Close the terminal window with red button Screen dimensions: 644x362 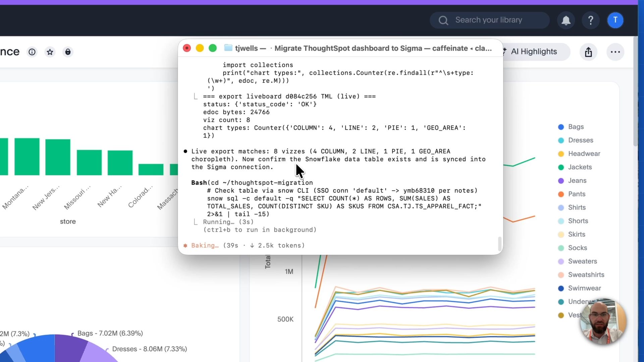coord(187,48)
